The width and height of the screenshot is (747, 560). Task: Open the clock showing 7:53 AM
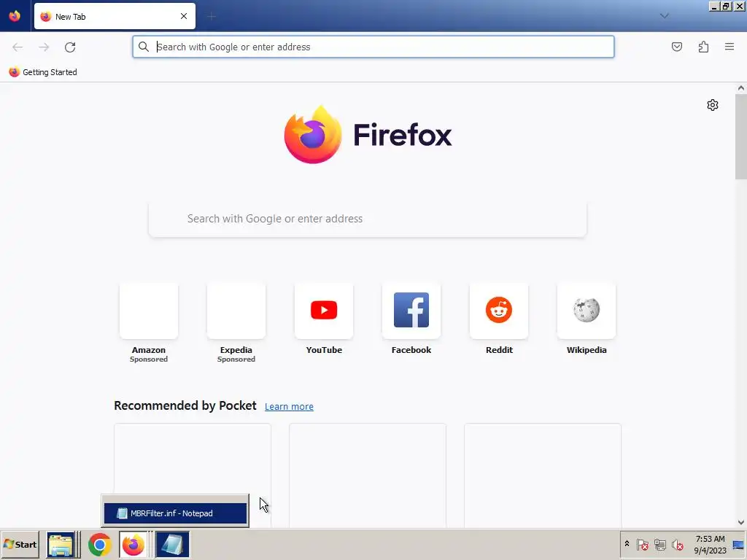(710, 544)
